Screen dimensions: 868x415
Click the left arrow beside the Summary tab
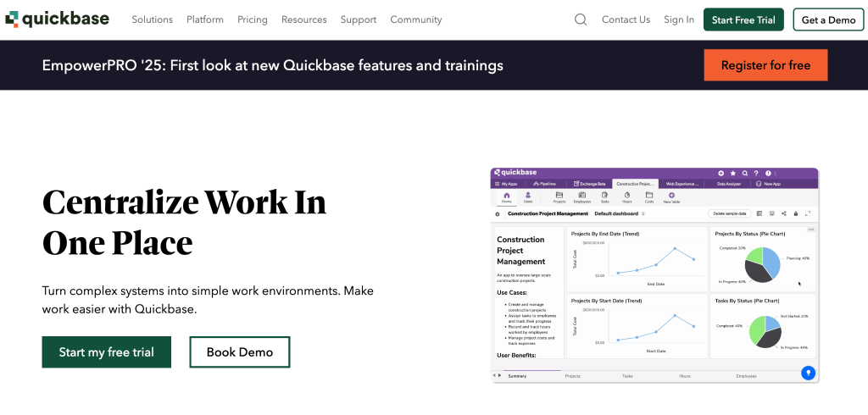(494, 376)
